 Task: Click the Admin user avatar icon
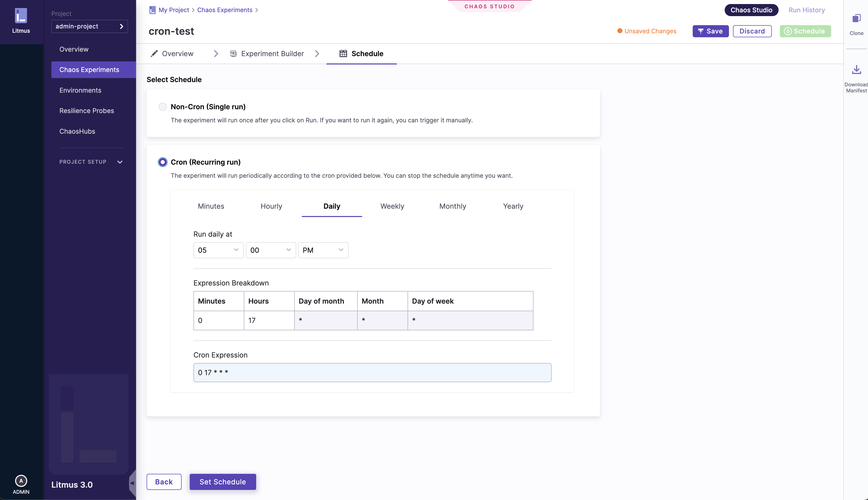pos(21,481)
